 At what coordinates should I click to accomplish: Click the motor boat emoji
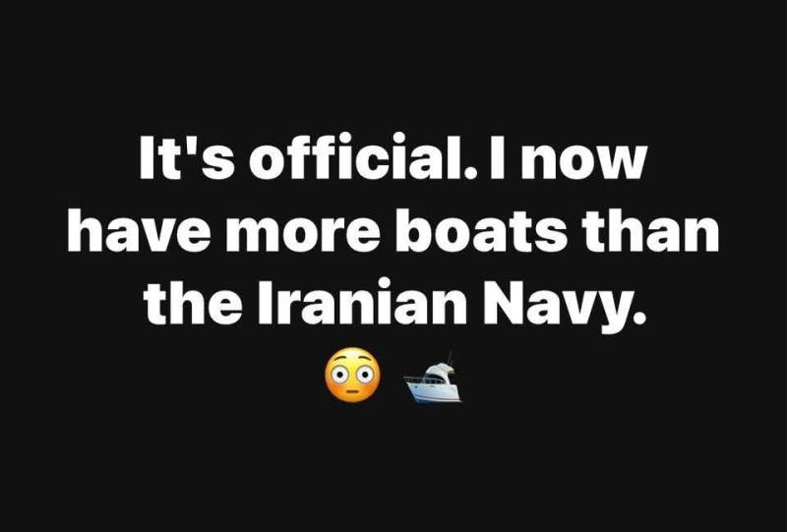click(433, 377)
